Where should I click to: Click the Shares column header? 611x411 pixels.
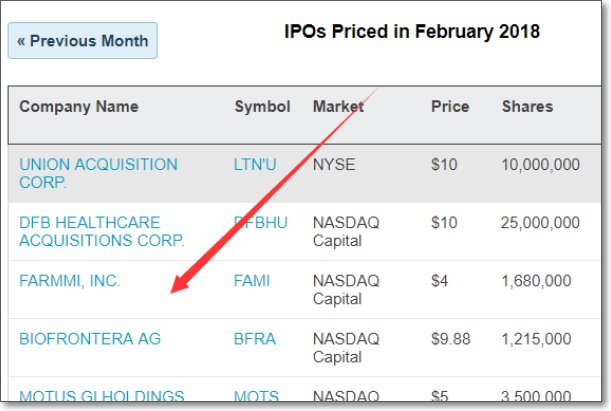coord(527,107)
